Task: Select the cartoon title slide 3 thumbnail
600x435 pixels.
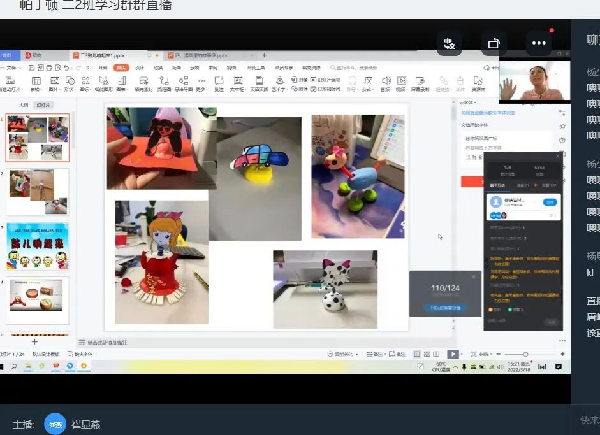Action: tap(38, 247)
